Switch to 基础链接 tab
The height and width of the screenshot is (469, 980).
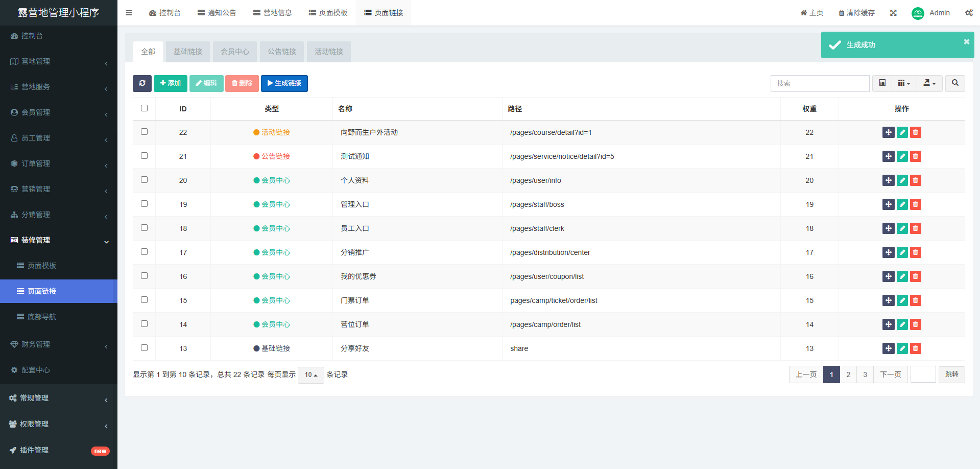pyautogui.click(x=188, y=52)
